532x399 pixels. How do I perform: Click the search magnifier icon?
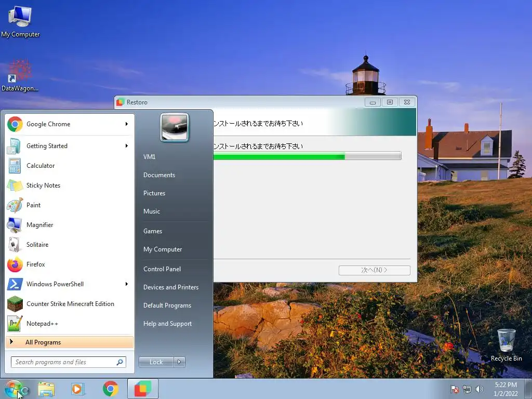pos(119,362)
